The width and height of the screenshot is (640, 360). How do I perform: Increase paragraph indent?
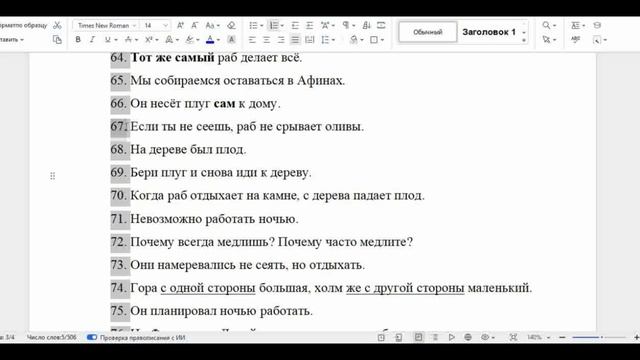(309, 25)
